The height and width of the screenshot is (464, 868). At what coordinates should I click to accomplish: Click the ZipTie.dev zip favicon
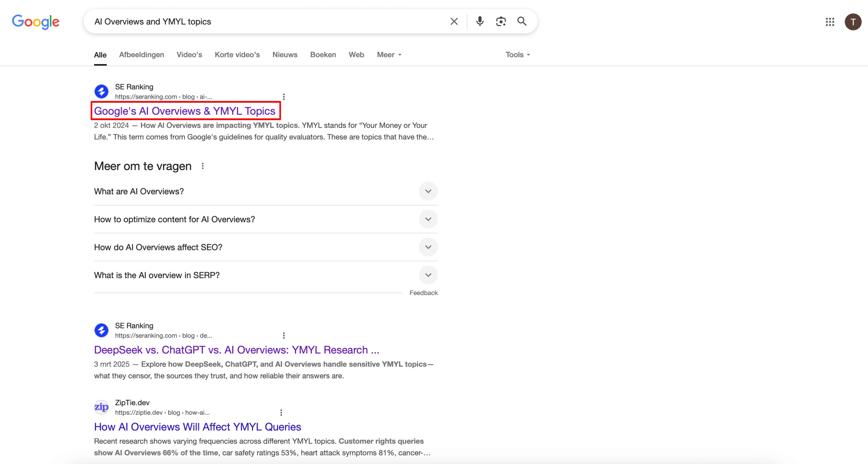[x=101, y=407]
